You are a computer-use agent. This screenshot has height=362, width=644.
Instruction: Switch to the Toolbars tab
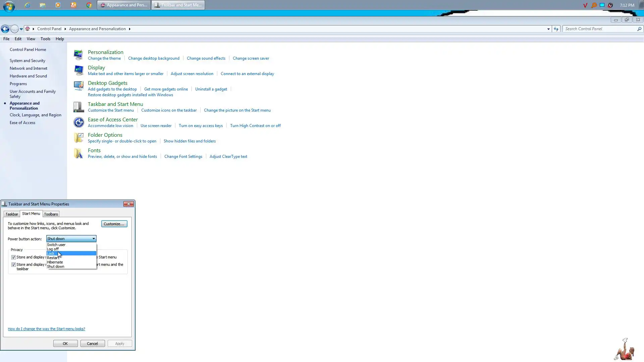51,214
